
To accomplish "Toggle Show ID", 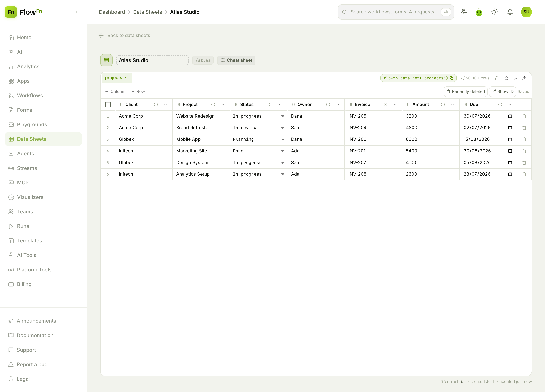I will (502, 91).
